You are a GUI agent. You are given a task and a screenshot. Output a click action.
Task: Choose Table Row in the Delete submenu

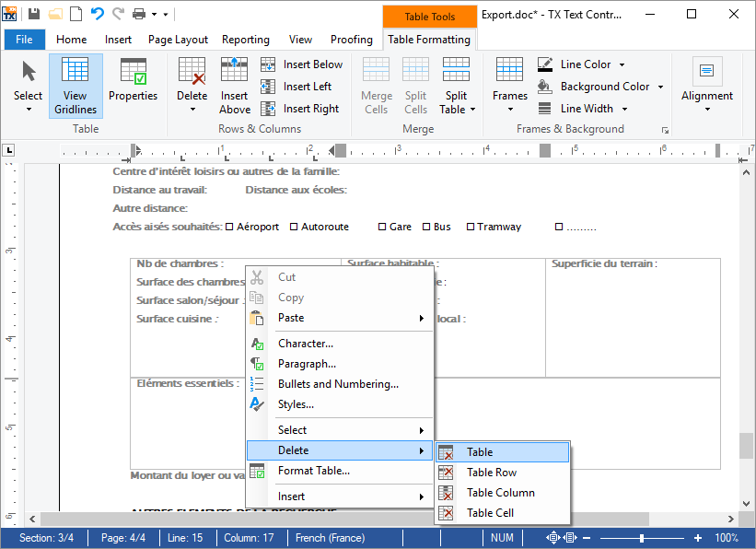[503, 473]
